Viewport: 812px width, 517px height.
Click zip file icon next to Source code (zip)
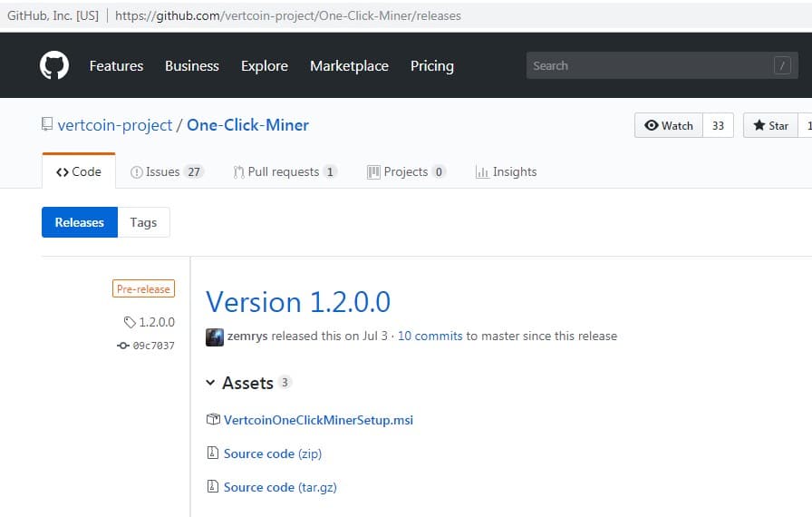pos(212,453)
